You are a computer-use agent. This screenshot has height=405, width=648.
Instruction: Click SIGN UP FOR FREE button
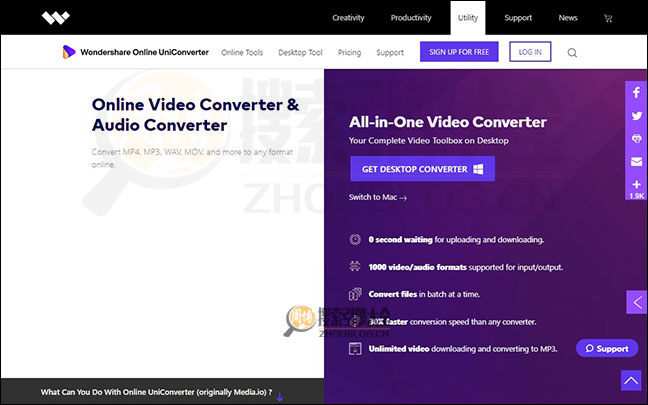(459, 52)
